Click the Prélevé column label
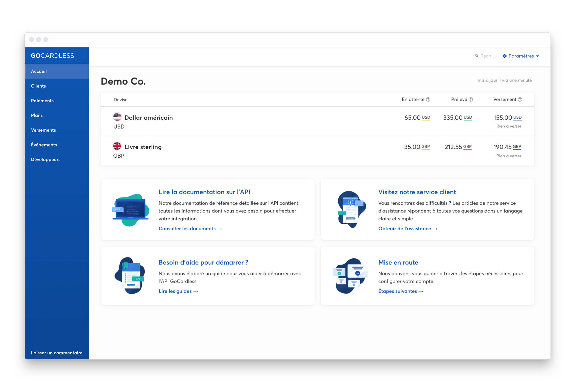Screen dimensions: 576x392 coord(459,100)
